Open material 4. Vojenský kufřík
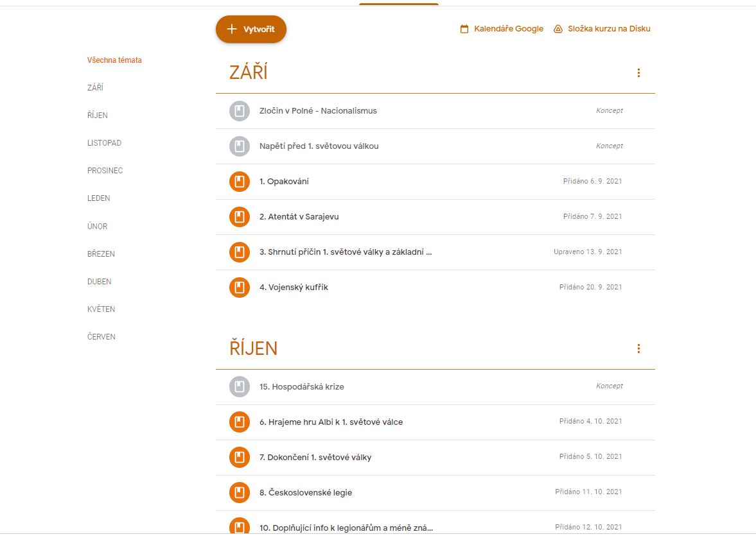The image size is (756, 559). [x=294, y=288]
